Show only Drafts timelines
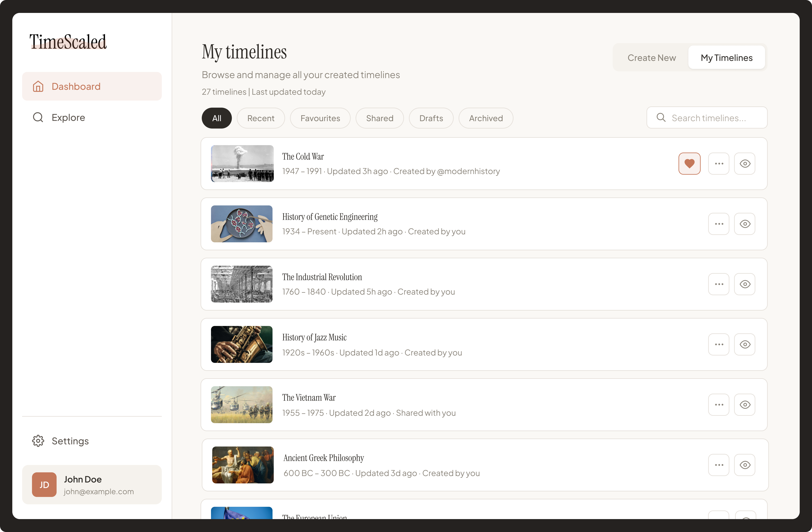Viewport: 812px width, 532px height. click(431, 118)
